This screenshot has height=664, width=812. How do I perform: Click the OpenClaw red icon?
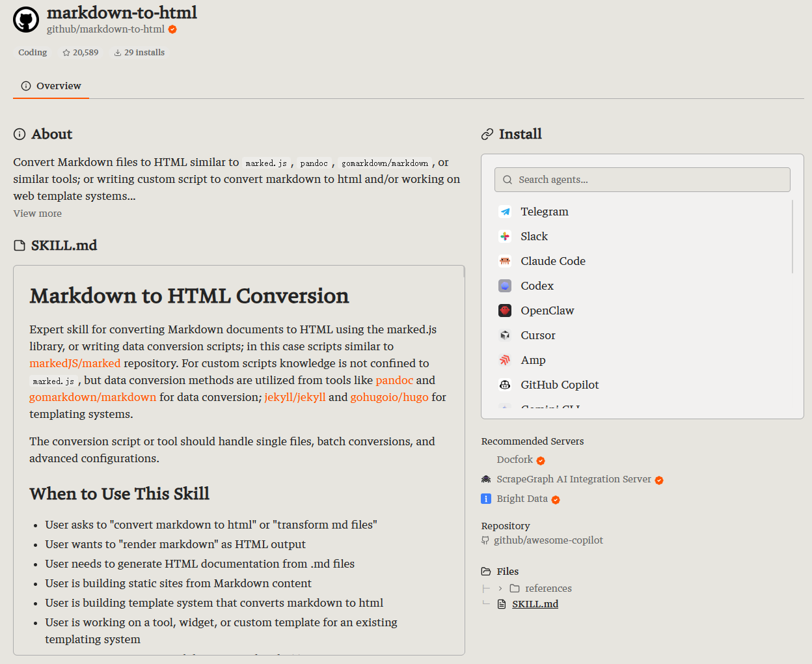[x=505, y=311]
